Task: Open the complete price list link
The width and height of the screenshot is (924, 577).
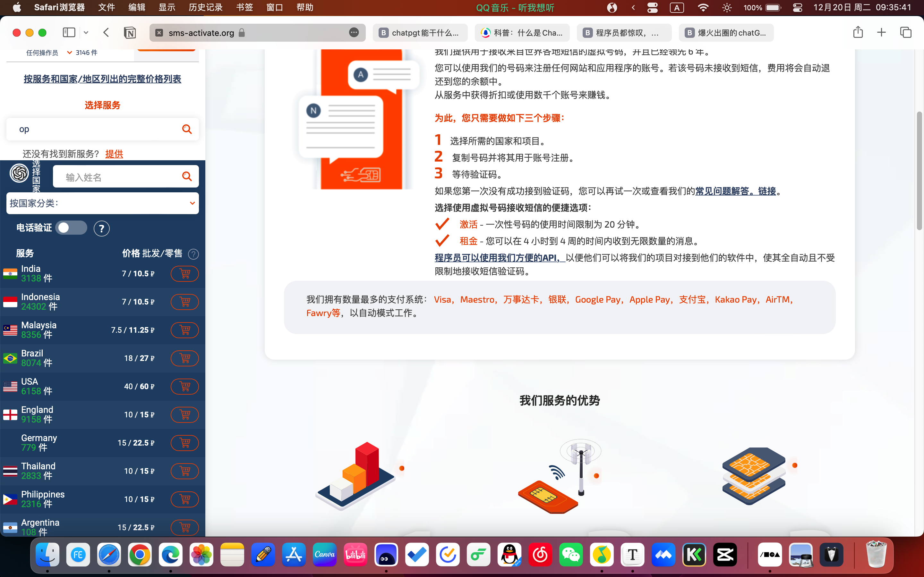Action: tap(102, 79)
